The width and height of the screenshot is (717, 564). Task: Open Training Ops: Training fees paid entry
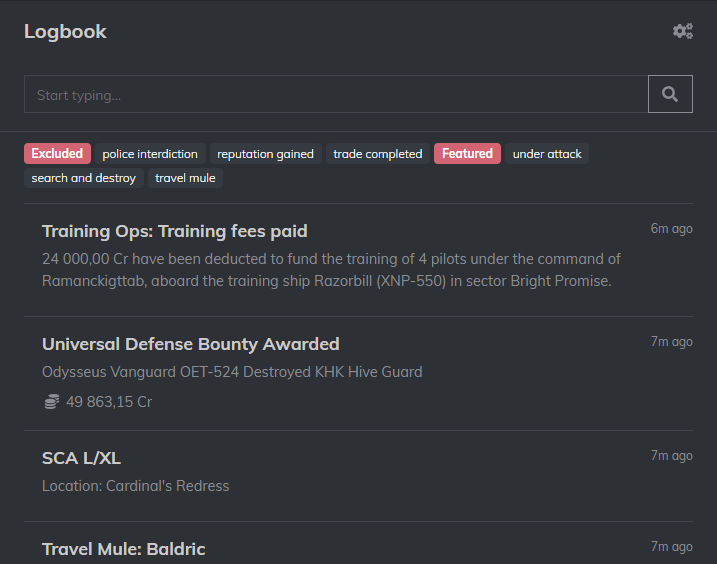pos(358,260)
